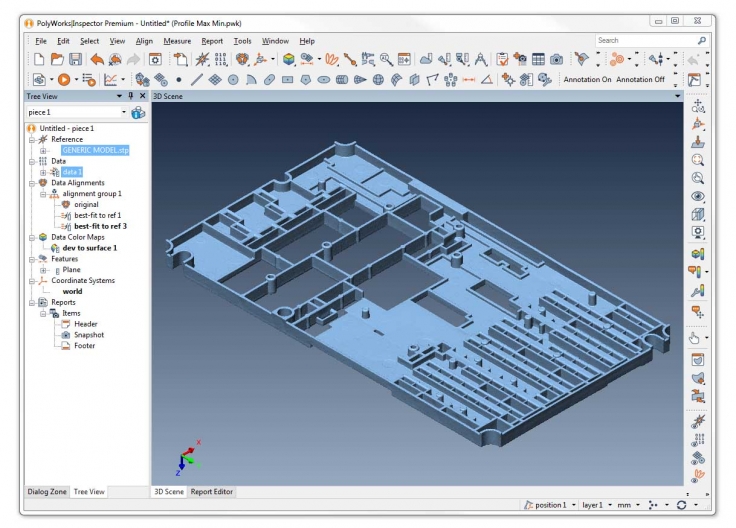The image size is (736, 528).
Task: Click the orange play sequence button icon
Action: (x=63, y=79)
